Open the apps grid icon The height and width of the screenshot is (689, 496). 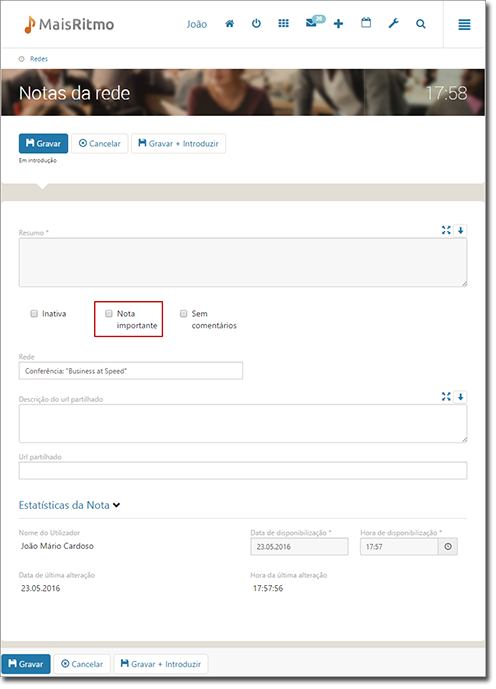283,23
